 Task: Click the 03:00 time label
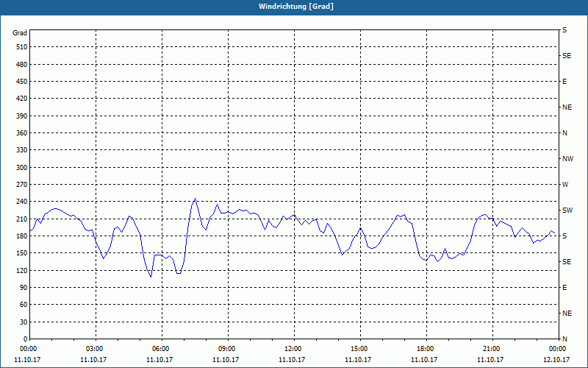pyautogui.click(x=96, y=349)
